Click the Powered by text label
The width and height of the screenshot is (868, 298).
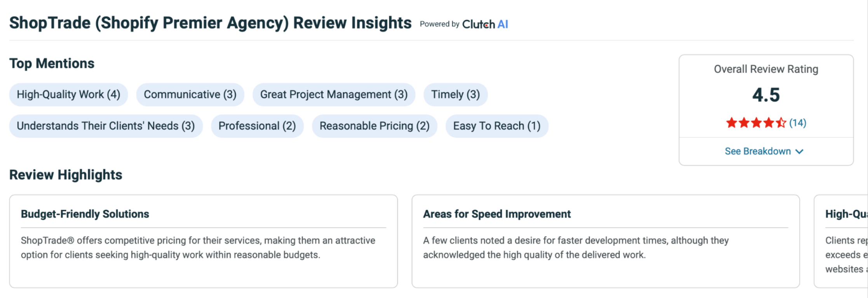439,24
